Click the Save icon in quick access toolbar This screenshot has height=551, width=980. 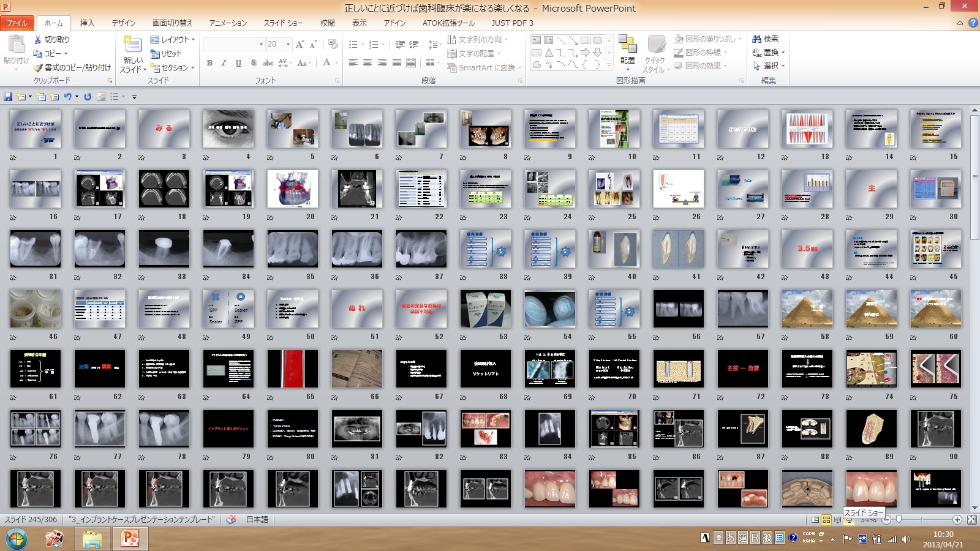point(8,97)
